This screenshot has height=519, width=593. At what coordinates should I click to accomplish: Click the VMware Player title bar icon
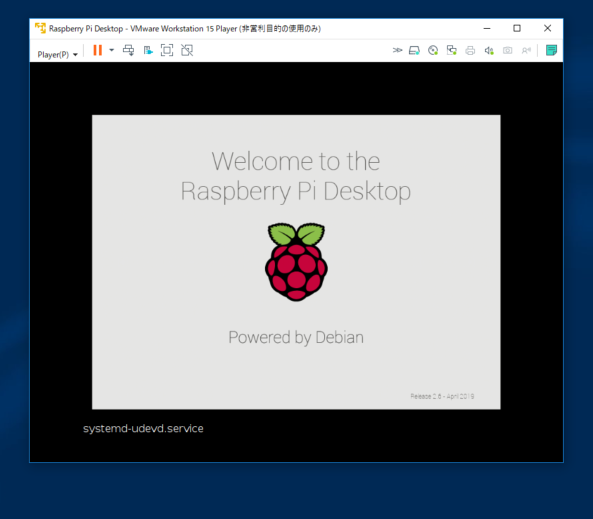[40, 28]
